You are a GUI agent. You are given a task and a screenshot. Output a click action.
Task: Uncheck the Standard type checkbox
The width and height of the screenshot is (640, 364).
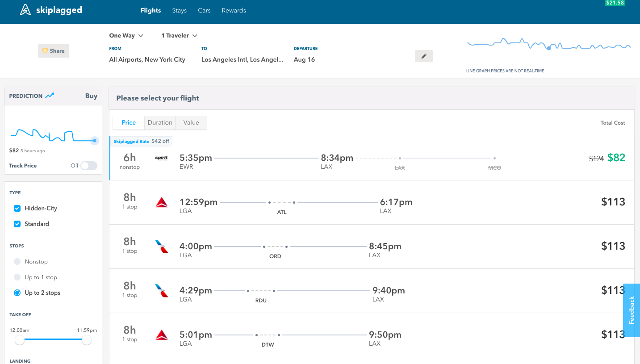[17, 224]
